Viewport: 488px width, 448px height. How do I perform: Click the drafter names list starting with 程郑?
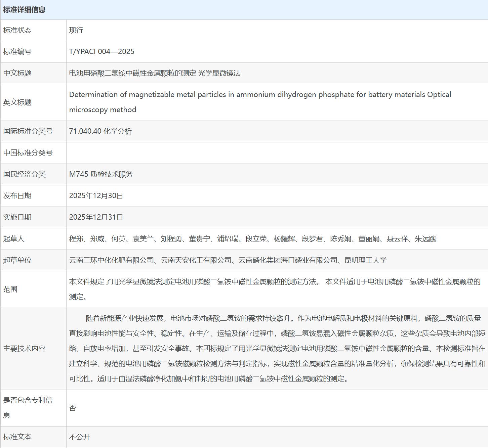pos(252,239)
